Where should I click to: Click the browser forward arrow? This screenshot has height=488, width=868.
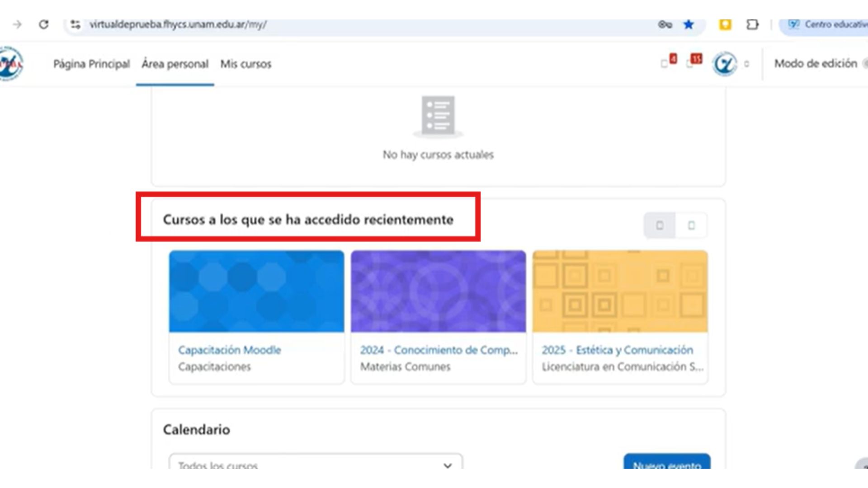17,24
